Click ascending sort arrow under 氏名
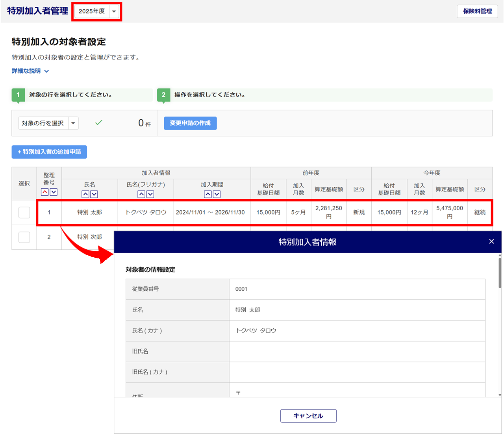 pos(85,194)
